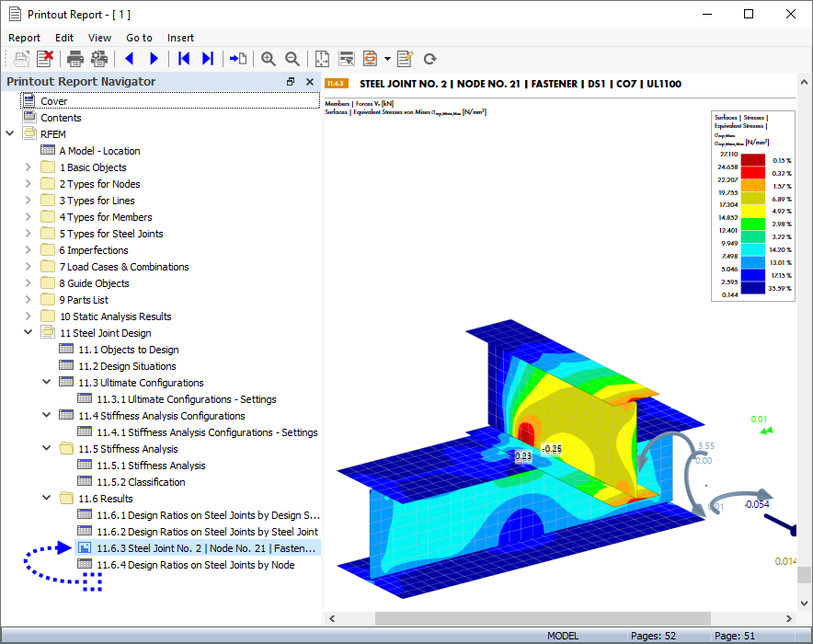Viewport: 813px width, 644px height.
Task: Click the edit report with pencil icon
Action: point(405,59)
